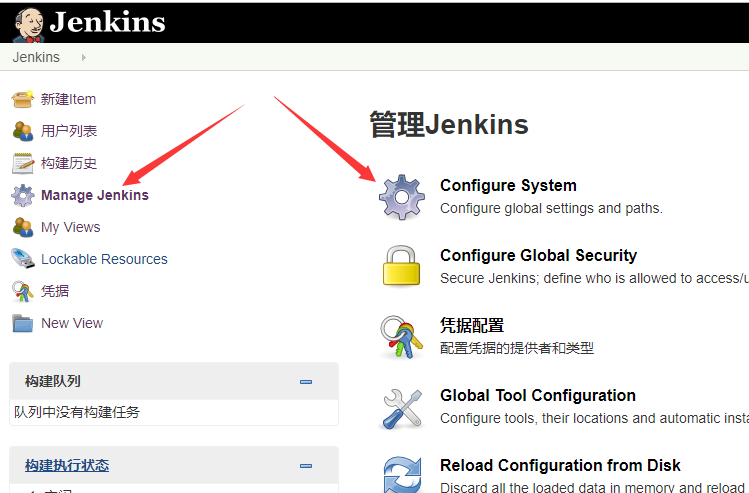This screenshot has height=493, width=749.
Task: Click the 构建队列 panel title
Action: pos(53,381)
